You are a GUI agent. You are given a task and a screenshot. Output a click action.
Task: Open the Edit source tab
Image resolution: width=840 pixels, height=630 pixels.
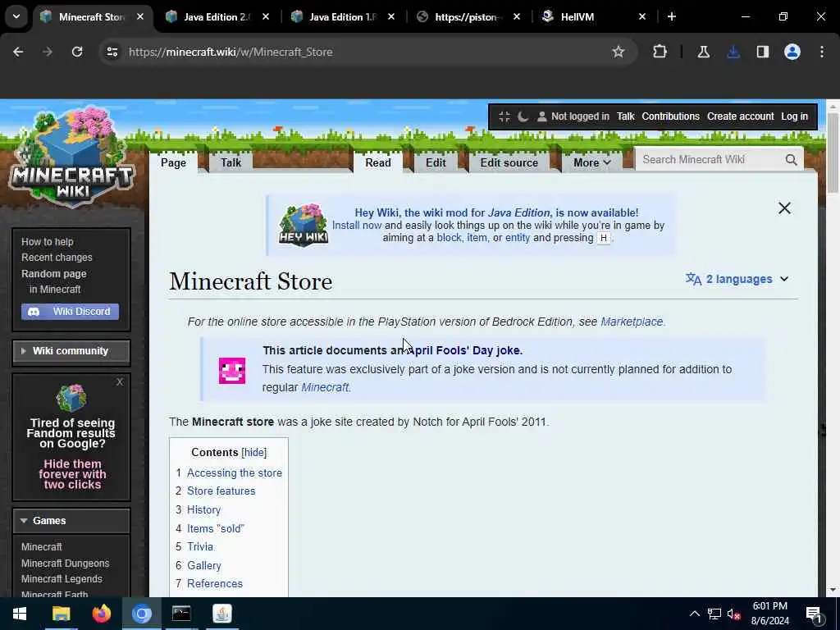tap(509, 163)
